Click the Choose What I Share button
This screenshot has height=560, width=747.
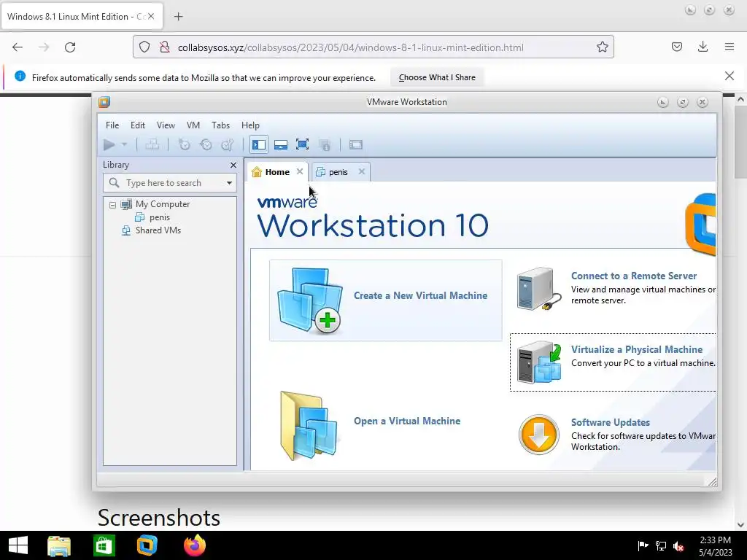tap(437, 77)
